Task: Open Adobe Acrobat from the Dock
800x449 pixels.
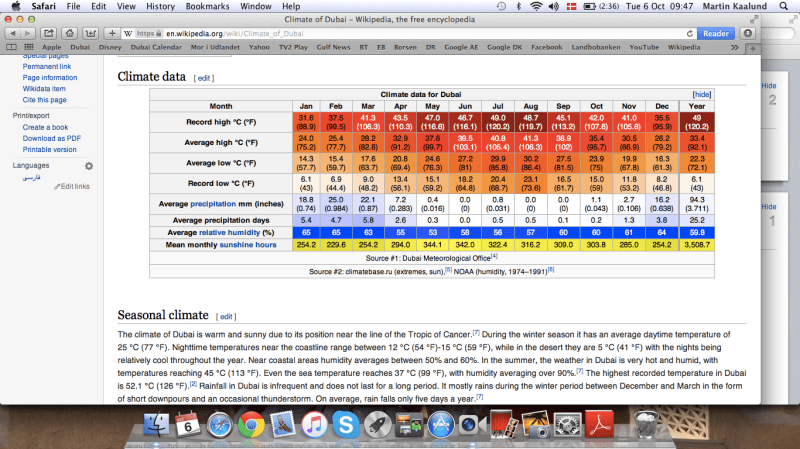Action: tap(598, 427)
